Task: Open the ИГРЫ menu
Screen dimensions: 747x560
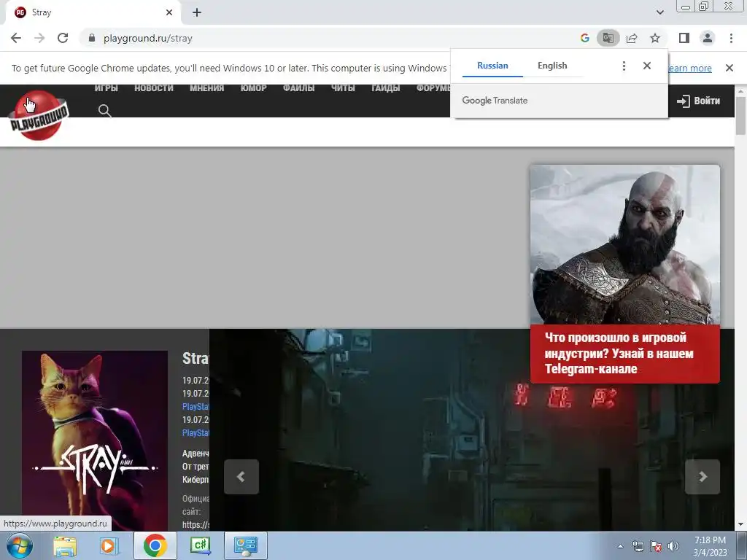Action: pos(107,88)
